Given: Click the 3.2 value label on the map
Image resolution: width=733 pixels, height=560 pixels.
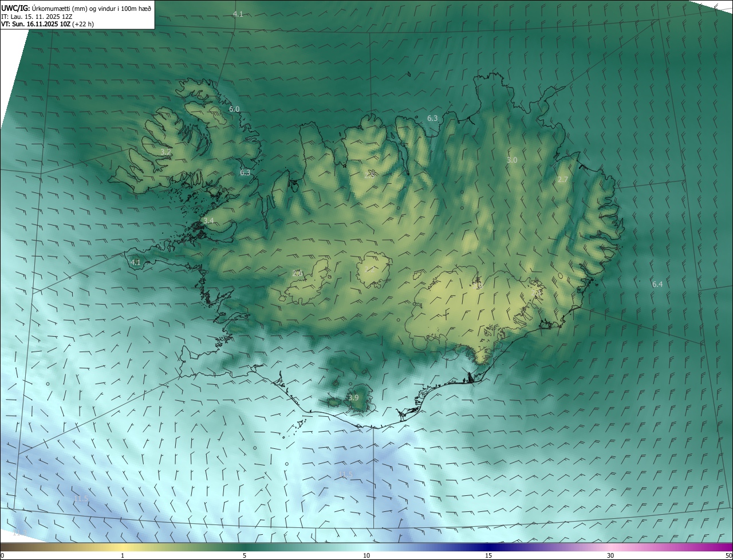Looking at the screenshot, I should click(165, 152).
